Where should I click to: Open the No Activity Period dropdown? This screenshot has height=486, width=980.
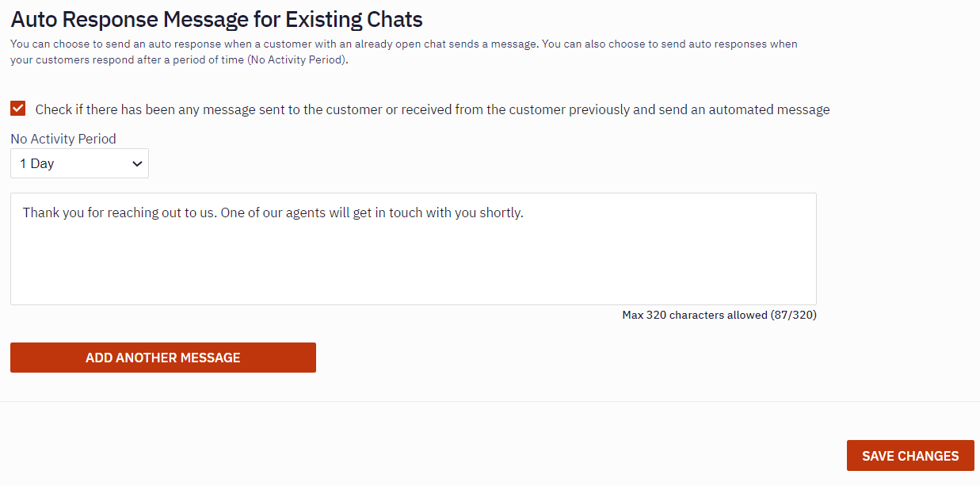click(x=79, y=164)
